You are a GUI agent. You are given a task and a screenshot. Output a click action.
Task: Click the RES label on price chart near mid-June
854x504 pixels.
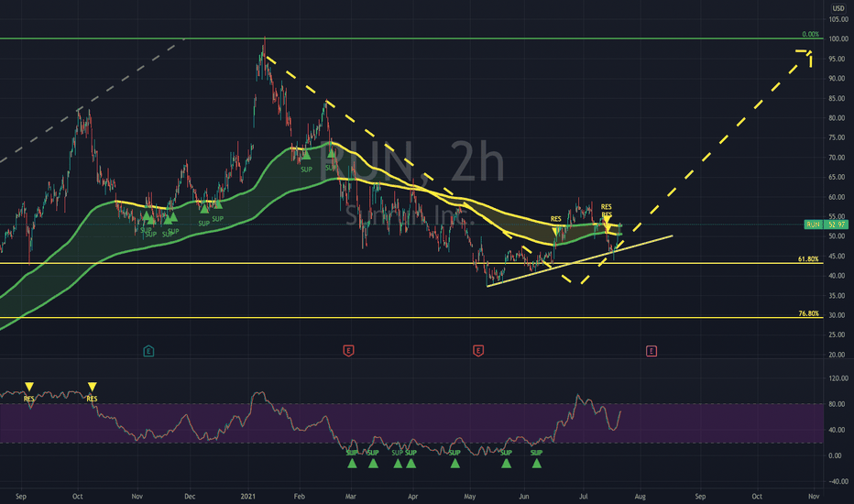point(555,219)
